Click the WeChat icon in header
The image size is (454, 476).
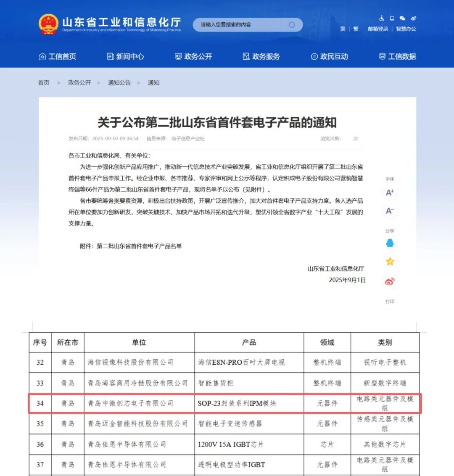[x=402, y=18]
